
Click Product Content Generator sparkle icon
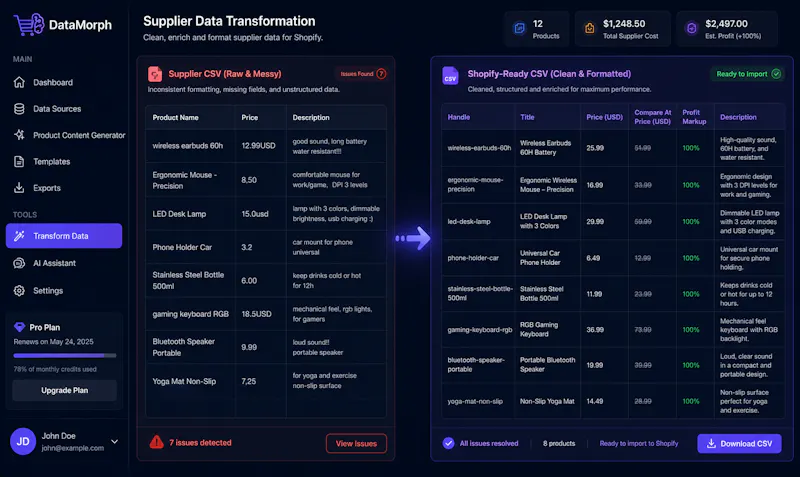(x=19, y=135)
